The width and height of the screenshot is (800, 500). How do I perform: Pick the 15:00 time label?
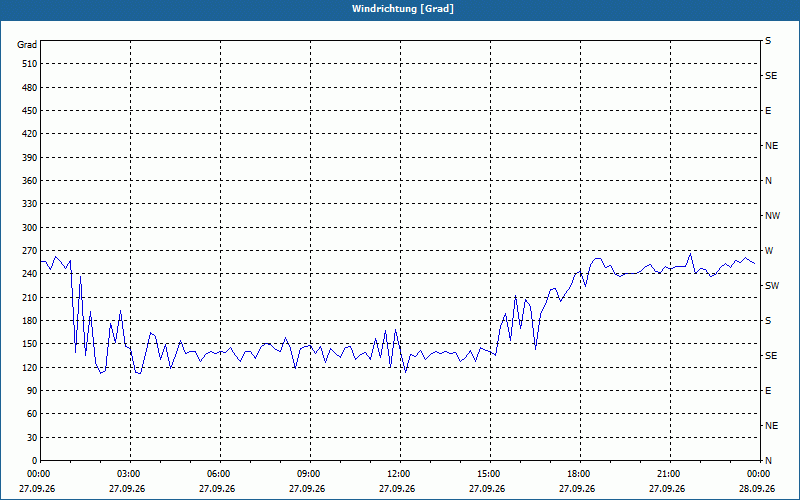tap(489, 474)
